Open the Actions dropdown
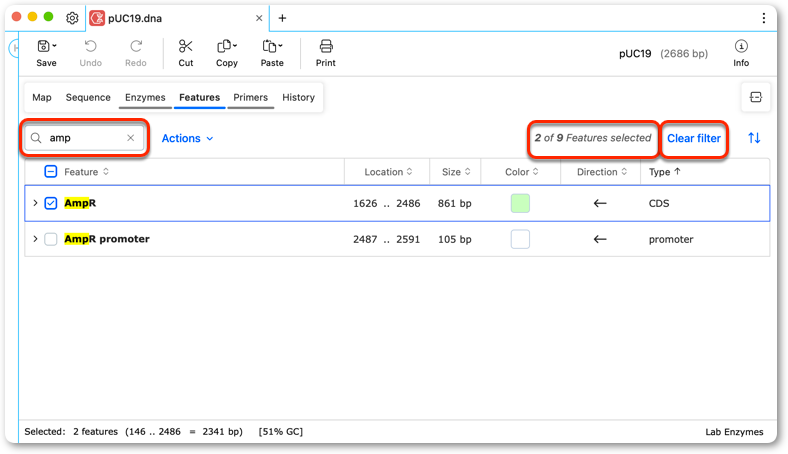The image size is (788, 454). (187, 138)
